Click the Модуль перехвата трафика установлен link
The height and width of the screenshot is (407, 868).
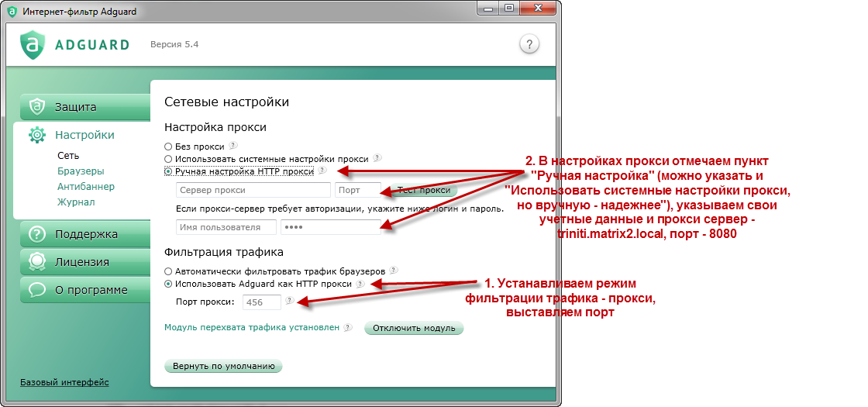tap(252, 327)
